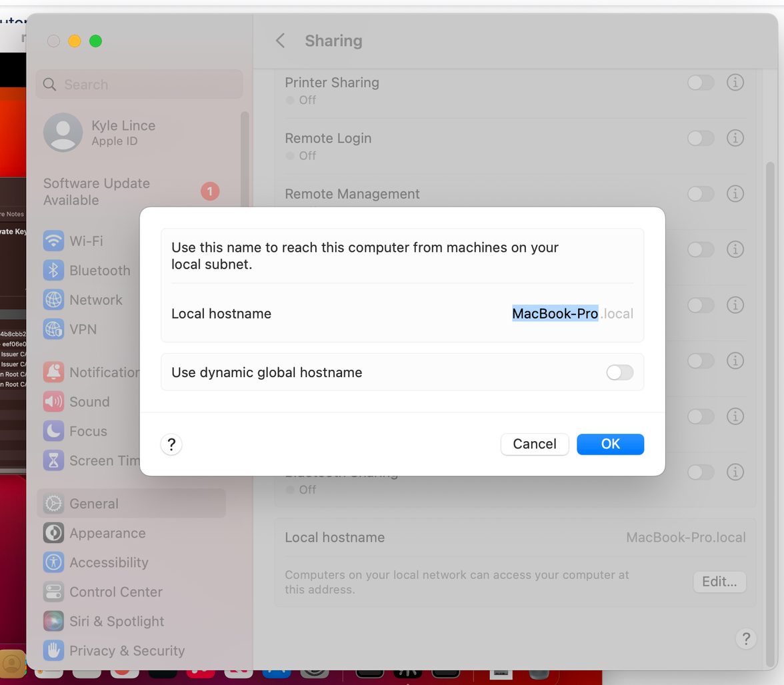
Task: Confirm the hostname change with OK
Action: 610,444
